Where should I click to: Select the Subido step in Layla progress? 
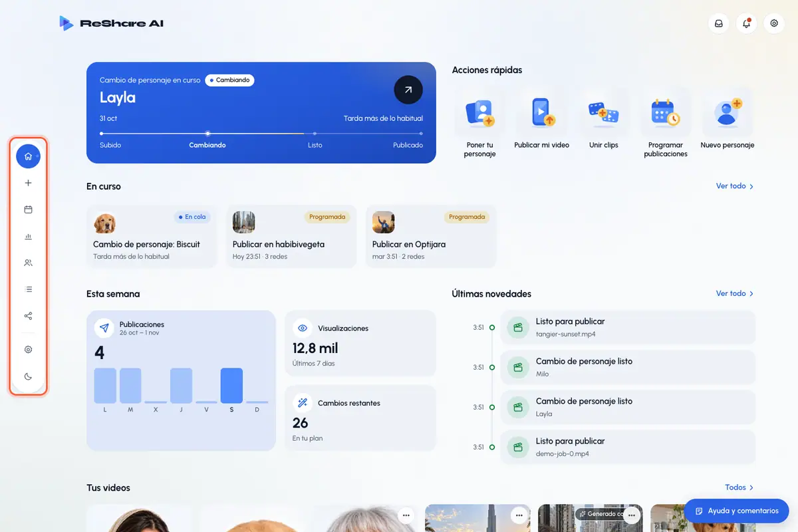click(110, 145)
